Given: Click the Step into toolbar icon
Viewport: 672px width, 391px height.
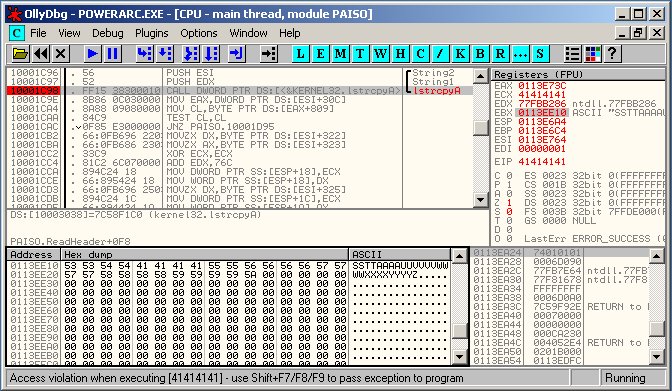Looking at the screenshot, I should [x=144, y=54].
